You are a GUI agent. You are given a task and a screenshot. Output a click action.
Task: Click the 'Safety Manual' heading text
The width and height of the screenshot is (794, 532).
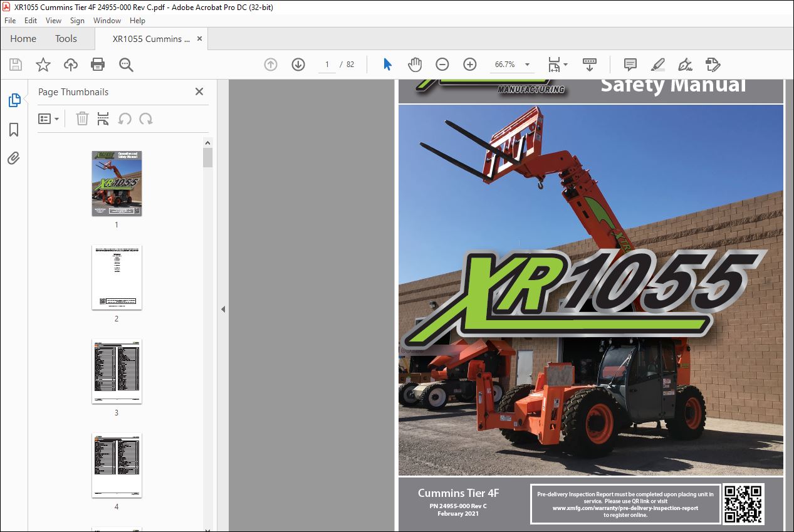coord(673,85)
